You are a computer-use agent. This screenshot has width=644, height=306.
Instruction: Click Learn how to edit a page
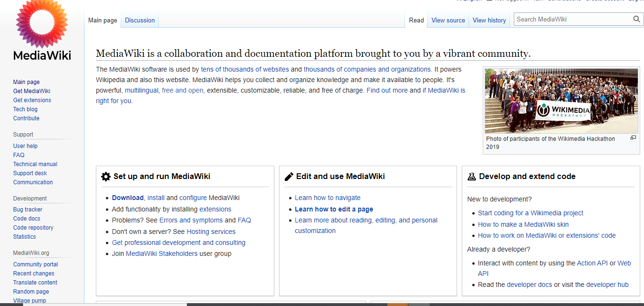coord(334,209)
